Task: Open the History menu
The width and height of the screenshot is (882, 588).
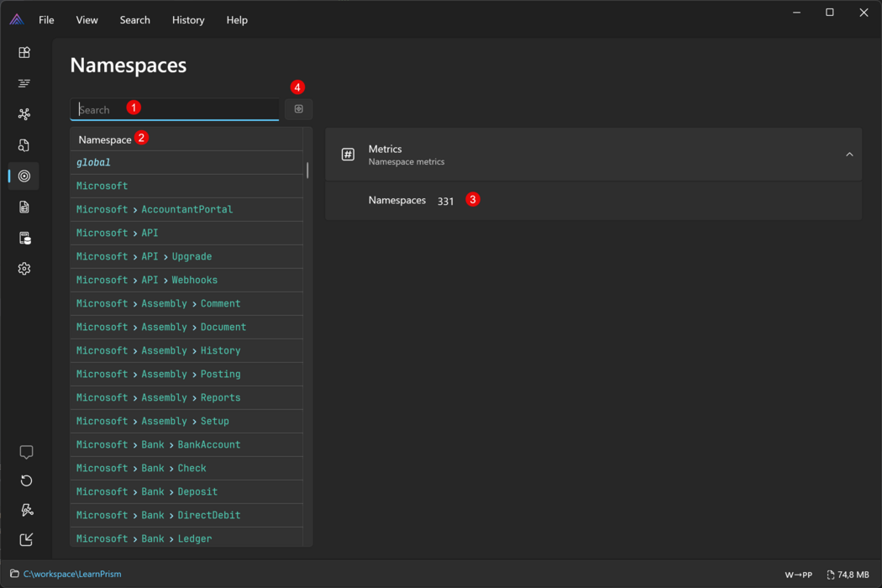Action: pos(188,20)
